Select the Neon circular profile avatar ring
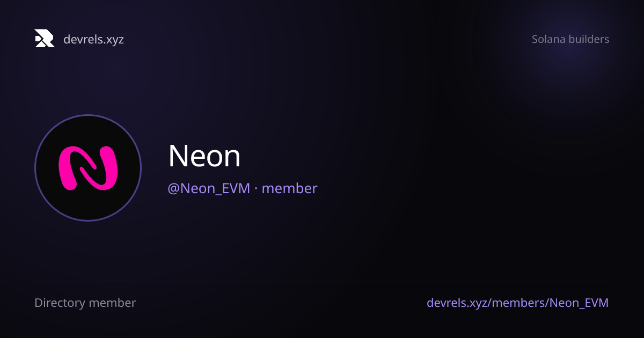 coord(88,168)
